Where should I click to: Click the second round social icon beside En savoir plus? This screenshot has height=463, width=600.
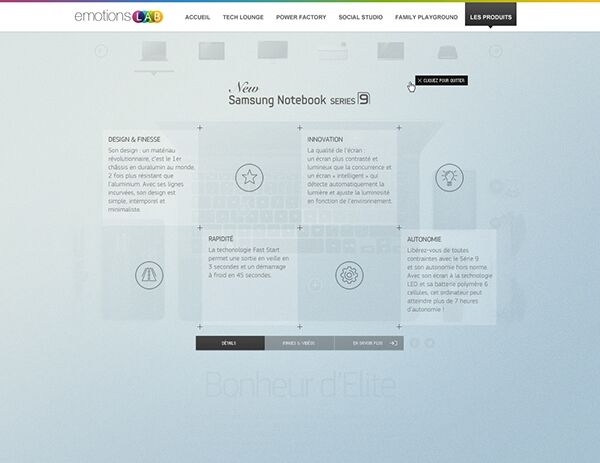pyautogui.click(x=429, y=343)
